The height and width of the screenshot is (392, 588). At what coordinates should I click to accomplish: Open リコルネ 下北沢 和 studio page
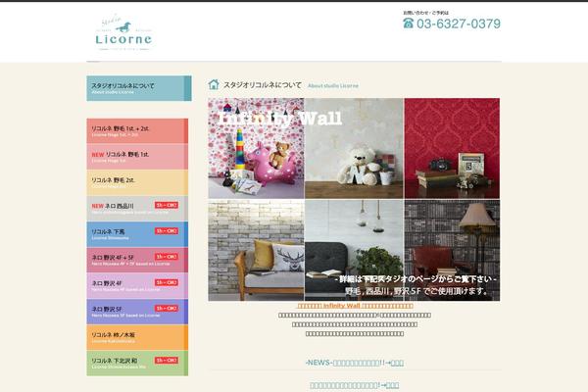tap(137, 364)
